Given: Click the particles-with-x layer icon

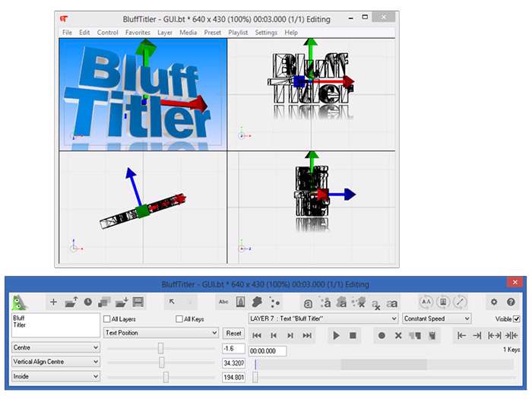Looking at the screenshot, I should coord(359,302).
